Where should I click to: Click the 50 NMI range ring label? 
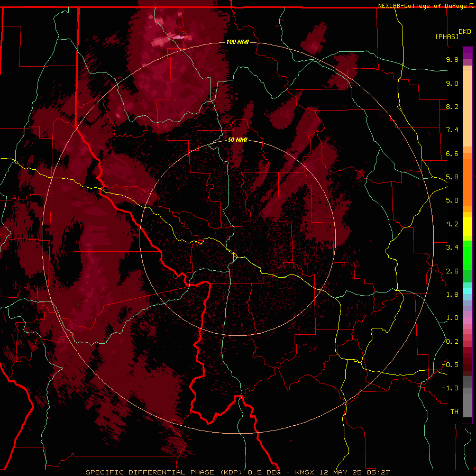(237, 140)
